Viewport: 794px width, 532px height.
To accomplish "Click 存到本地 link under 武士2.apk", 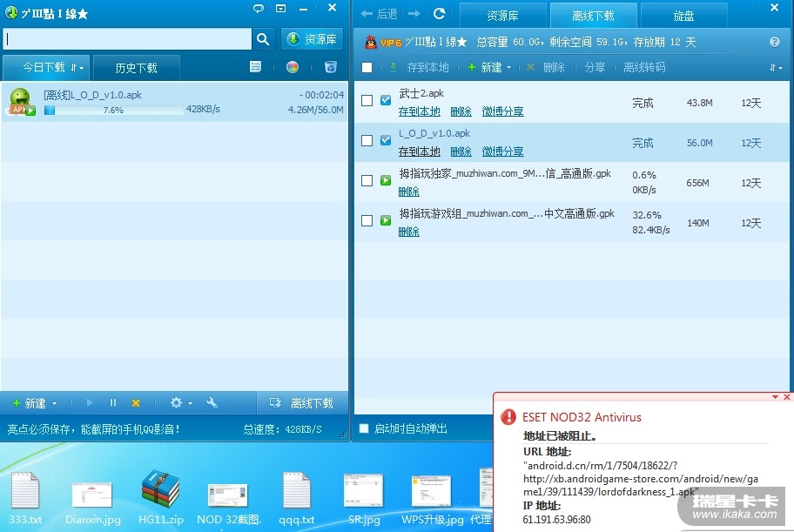I will [x=420, y=111].
